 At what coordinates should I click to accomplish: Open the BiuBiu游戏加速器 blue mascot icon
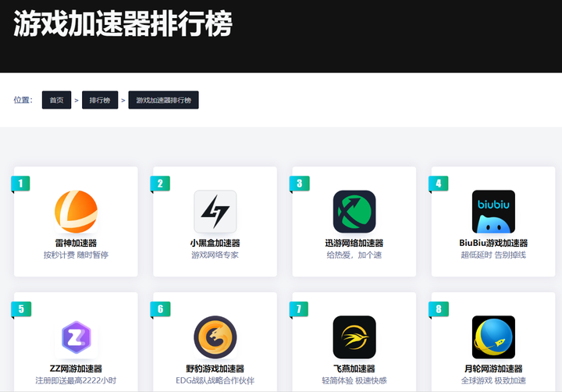[493, 212]
